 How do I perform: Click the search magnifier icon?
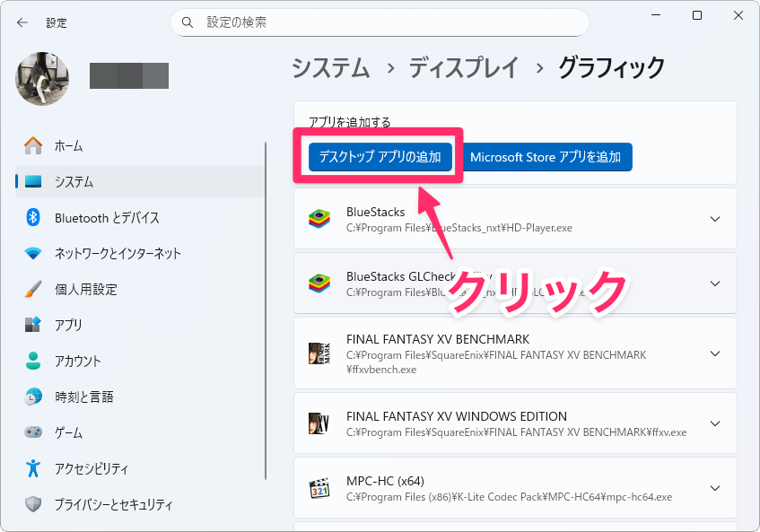tap(188, 22)
